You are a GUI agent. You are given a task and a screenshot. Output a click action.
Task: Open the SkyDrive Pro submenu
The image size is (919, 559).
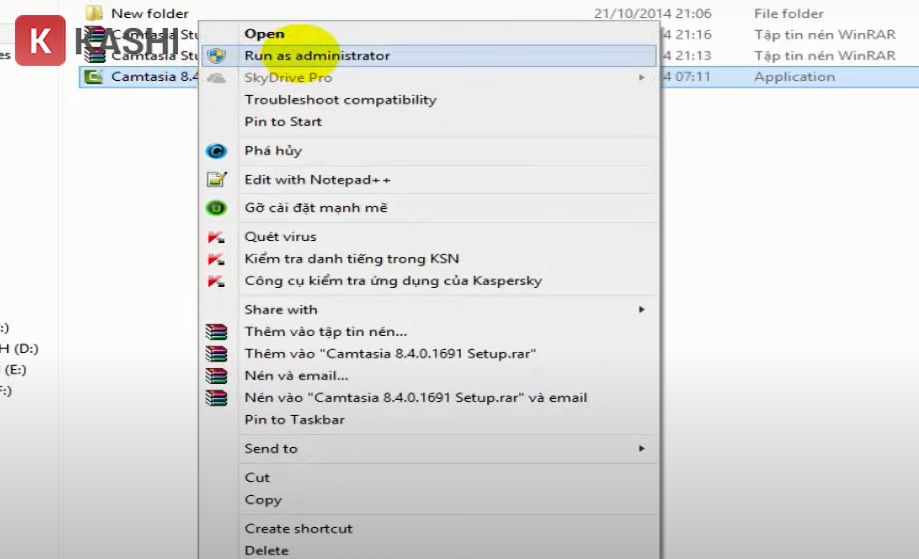click(429, 77)
